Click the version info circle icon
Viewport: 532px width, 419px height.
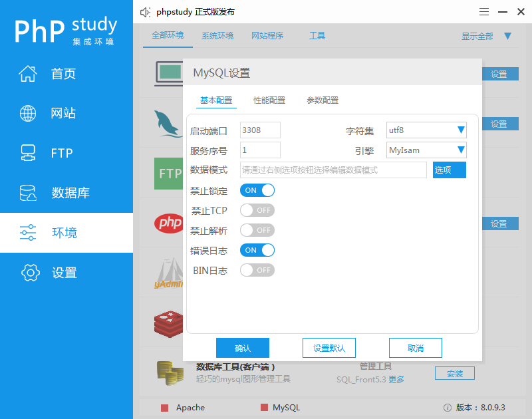tap(447, 408)
